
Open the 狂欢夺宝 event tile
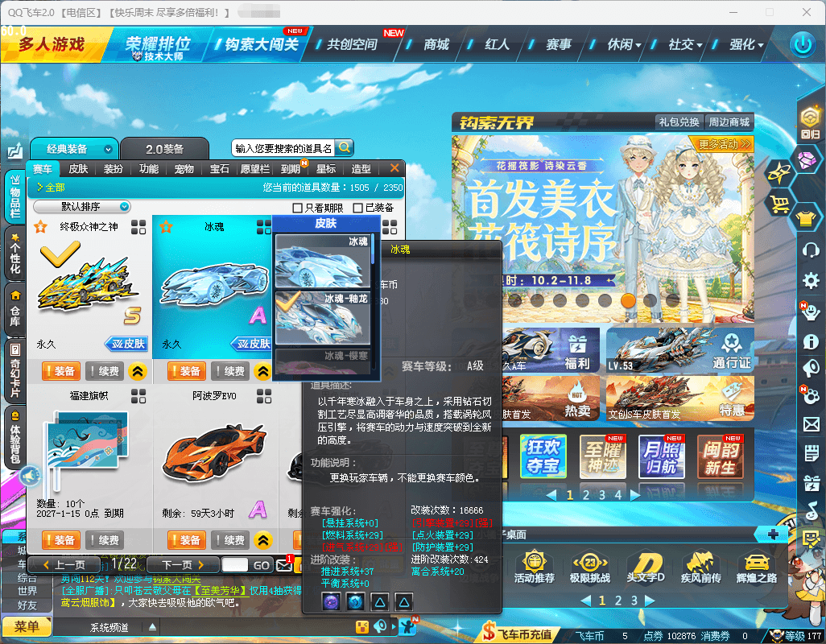pyautogui.click(x=543, y=456)
